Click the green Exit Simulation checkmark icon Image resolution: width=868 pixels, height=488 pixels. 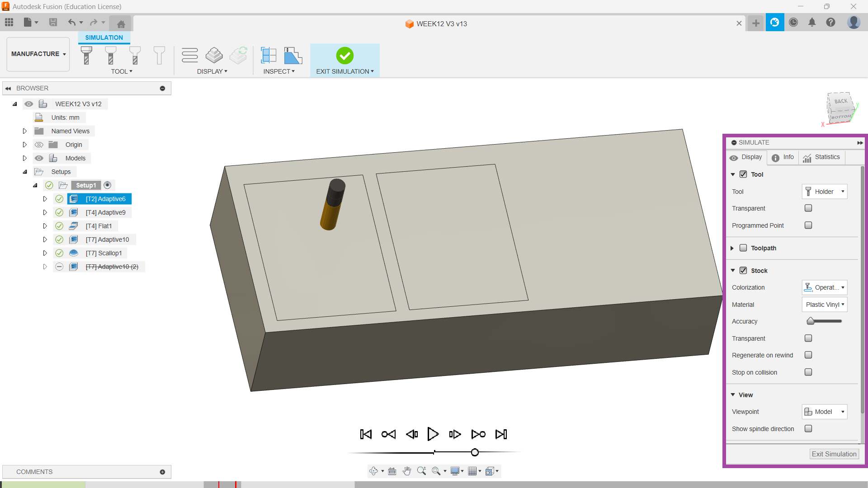[344, 56]
